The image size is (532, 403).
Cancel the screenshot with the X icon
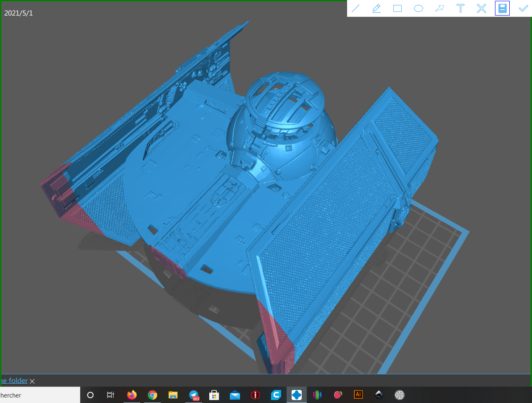pyautogui.click(x=482, y=8)
